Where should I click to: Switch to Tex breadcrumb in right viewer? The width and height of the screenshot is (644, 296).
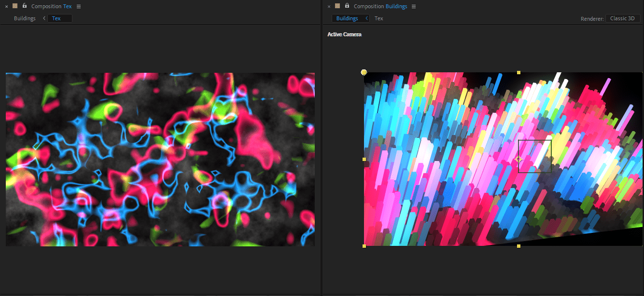[x=379, y=18]
